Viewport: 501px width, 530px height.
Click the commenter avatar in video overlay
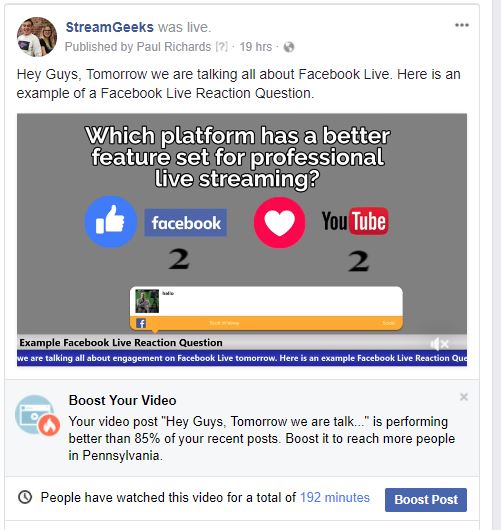pyautogui.click(x=147, y=301)
